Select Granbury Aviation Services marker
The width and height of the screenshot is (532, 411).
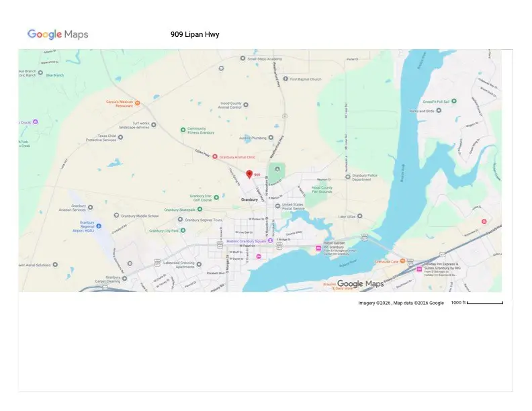click(x=90, y=208)
